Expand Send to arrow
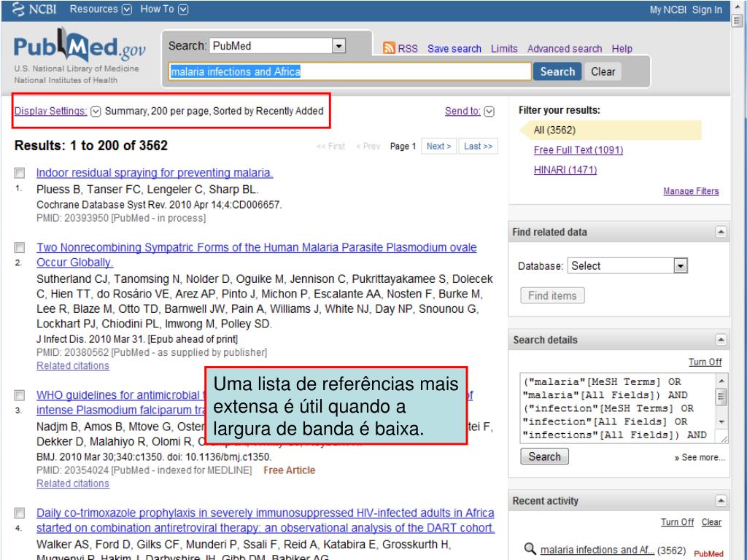 (489, 112)
